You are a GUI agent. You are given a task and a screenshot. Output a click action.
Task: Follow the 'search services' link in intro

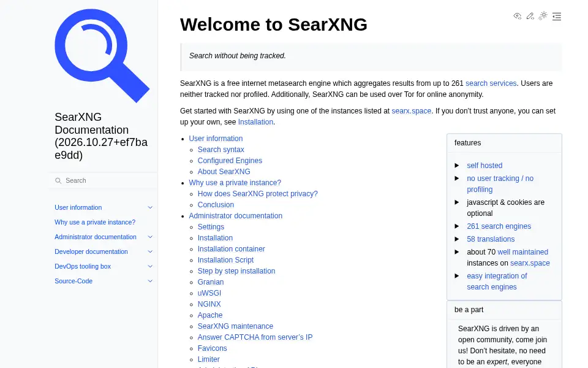click(491, 83)
